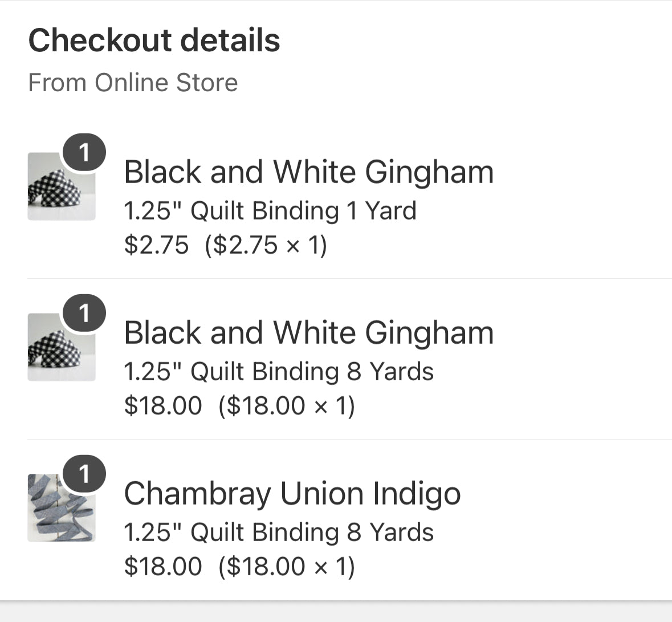Tap the ($2.75 × 1) price breakdown
The image size is (672, 622).
pyautogui.click(x=266, y=246)
